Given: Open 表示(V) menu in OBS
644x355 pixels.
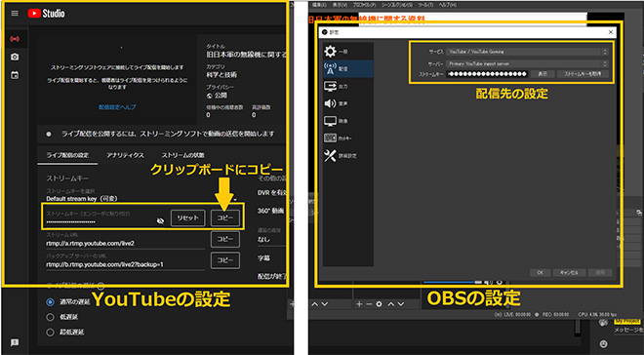Looking at the screenshot, I should click(340, 5).
